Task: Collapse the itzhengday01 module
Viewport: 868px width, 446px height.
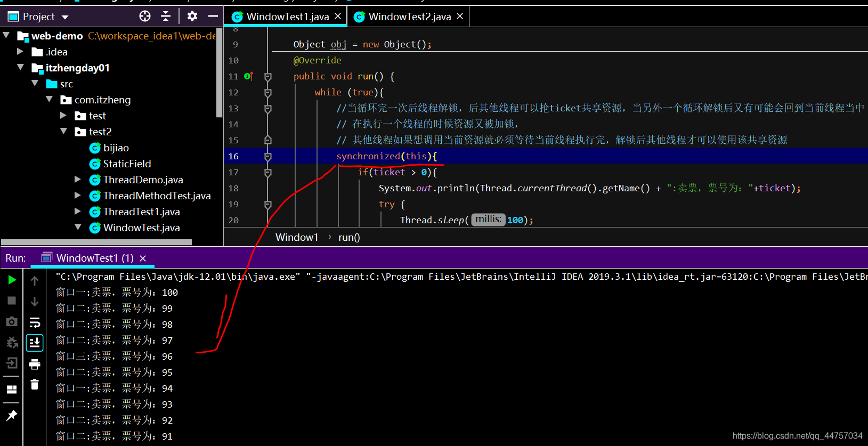Action: pyautogui.click(x=20, y=68)
